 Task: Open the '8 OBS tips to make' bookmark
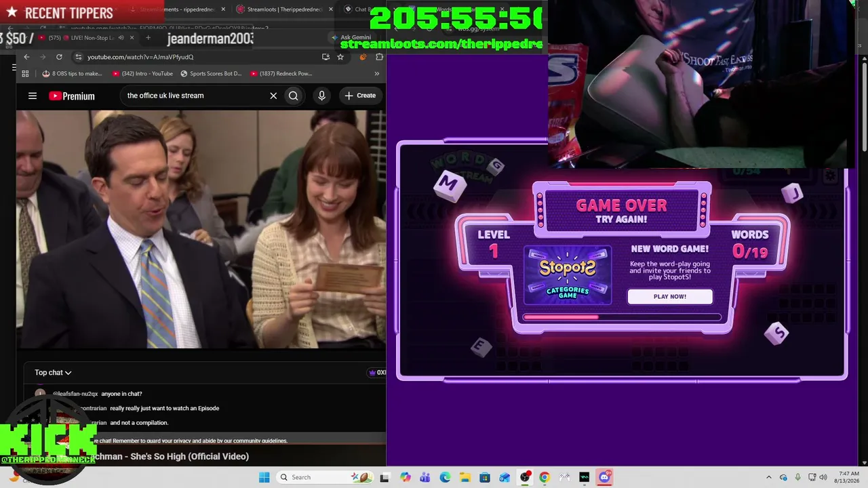pyautogui.click(x=72, y=73)
